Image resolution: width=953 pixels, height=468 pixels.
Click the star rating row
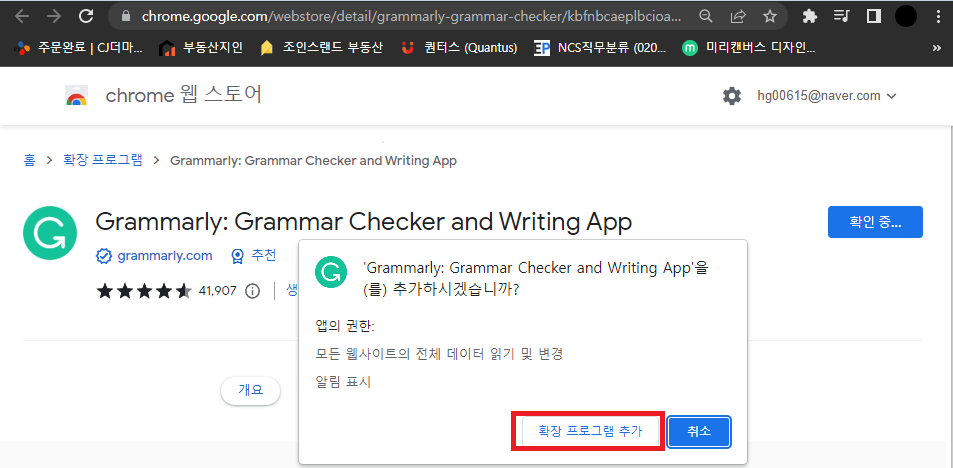click(x=145, y=291)
